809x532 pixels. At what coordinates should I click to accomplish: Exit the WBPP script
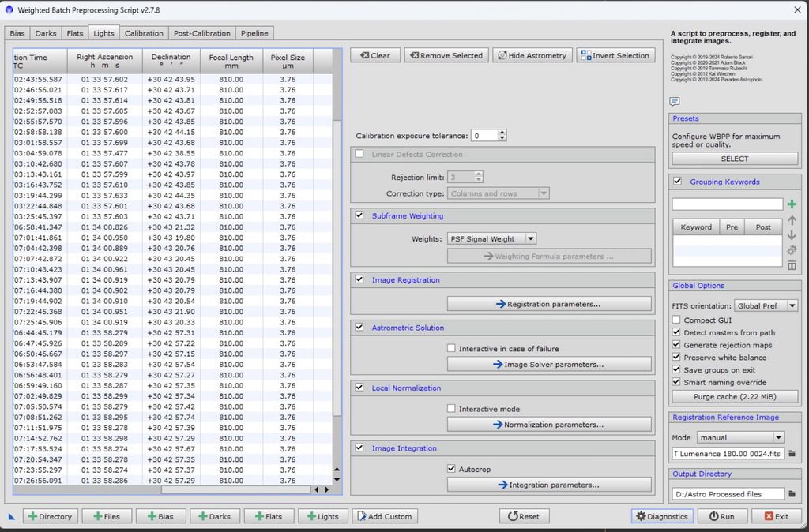(x=776, y=516)
